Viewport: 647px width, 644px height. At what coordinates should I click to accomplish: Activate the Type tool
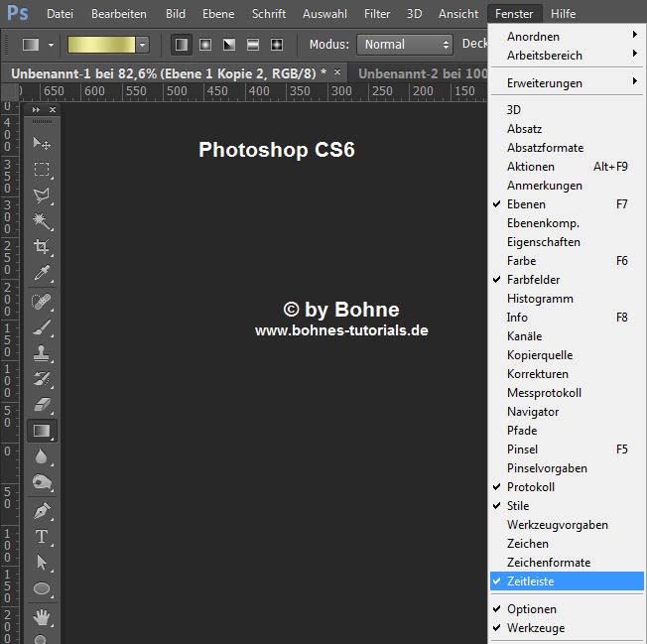[42, 537]
